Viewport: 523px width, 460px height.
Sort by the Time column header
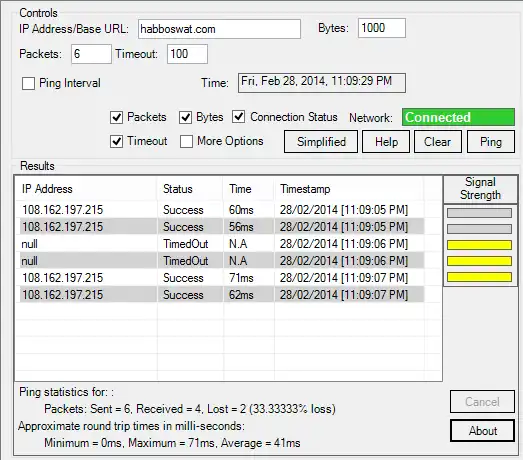coord(248,189)
